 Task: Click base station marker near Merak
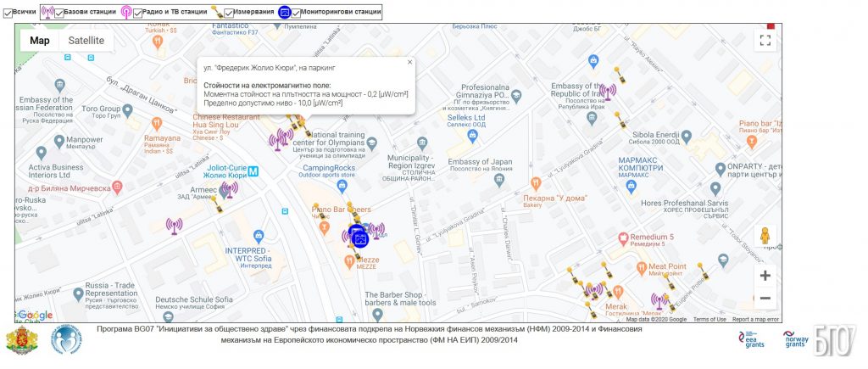[594, 291]
